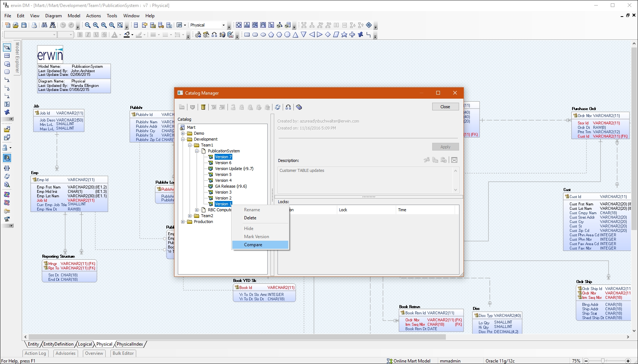The height and width of the screenshot is (364, 638).
Task: Click the Refresh icon in Catalog Manager
Action: (x=278, y=107)
